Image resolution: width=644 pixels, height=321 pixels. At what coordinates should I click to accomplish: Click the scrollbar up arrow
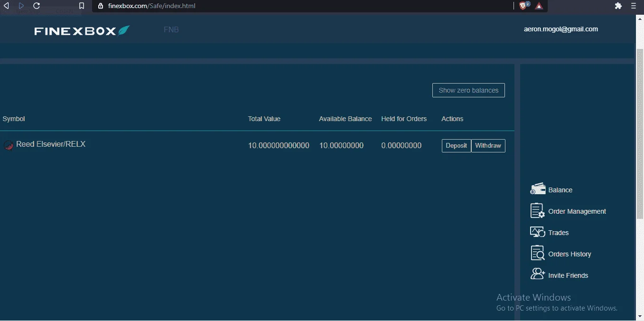pos(639,19)
